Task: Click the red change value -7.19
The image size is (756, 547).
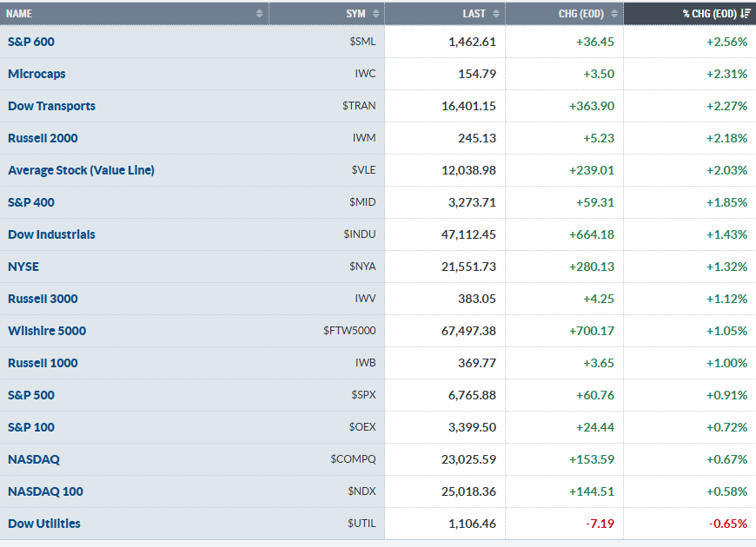Action: (x=600, y=524)
